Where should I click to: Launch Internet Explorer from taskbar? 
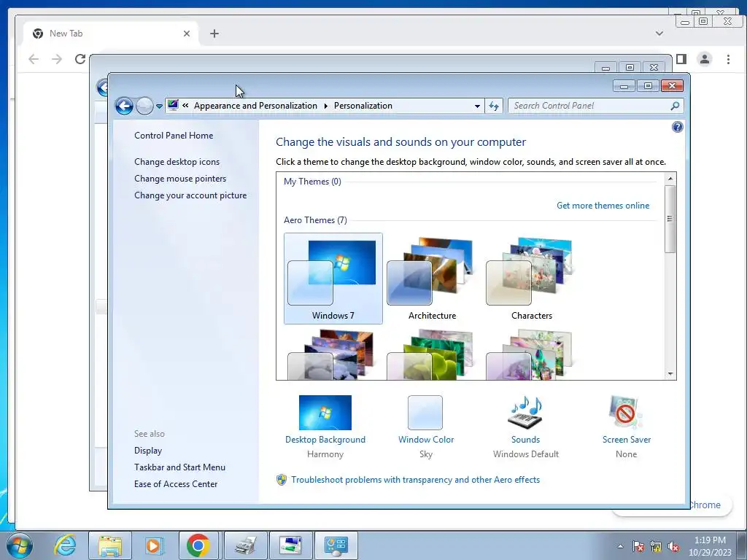[x=65, y=545]
